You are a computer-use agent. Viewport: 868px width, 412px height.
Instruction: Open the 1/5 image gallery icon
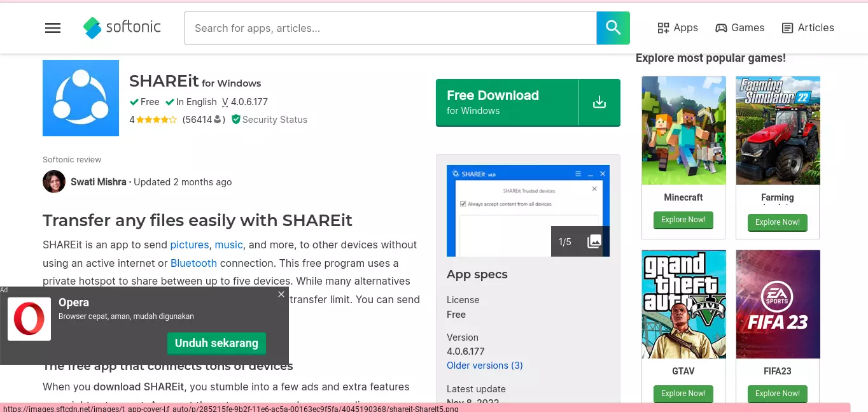pyautogui.click(x=594, y=241)
